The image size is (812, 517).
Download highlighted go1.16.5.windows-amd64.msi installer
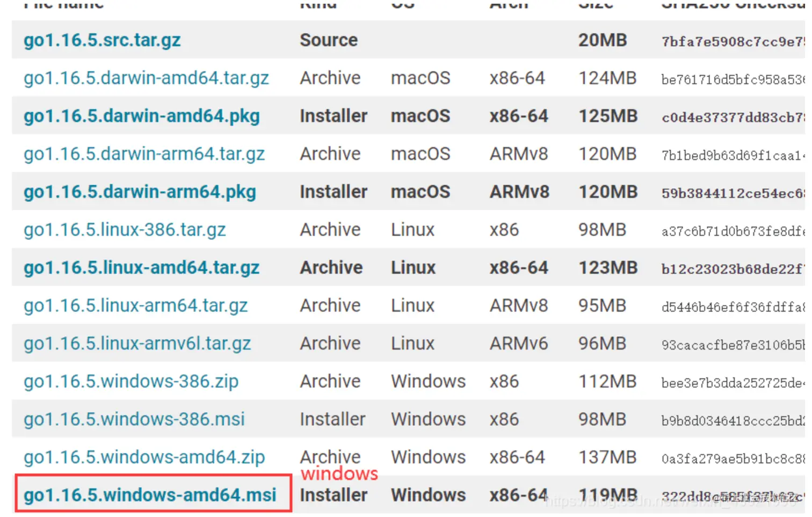[150, 495]
